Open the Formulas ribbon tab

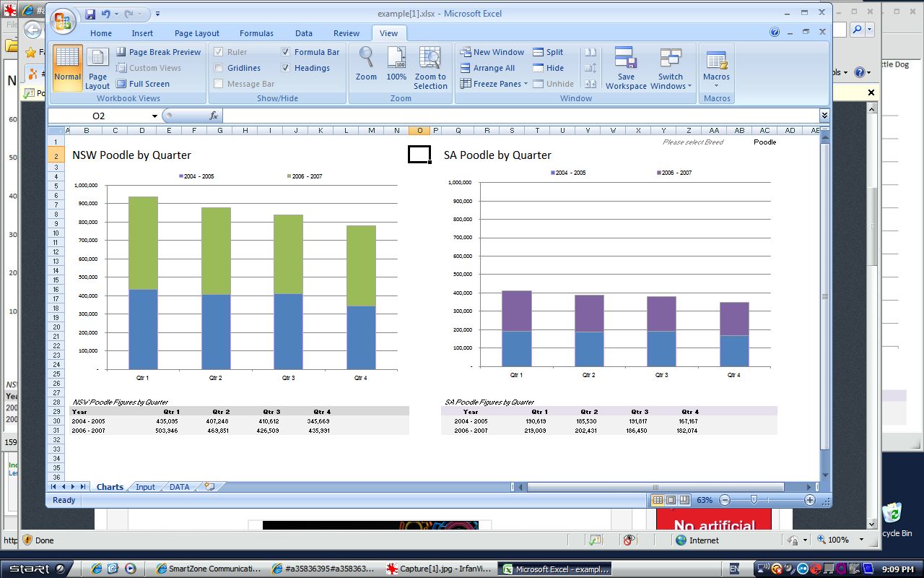point(256,33)
